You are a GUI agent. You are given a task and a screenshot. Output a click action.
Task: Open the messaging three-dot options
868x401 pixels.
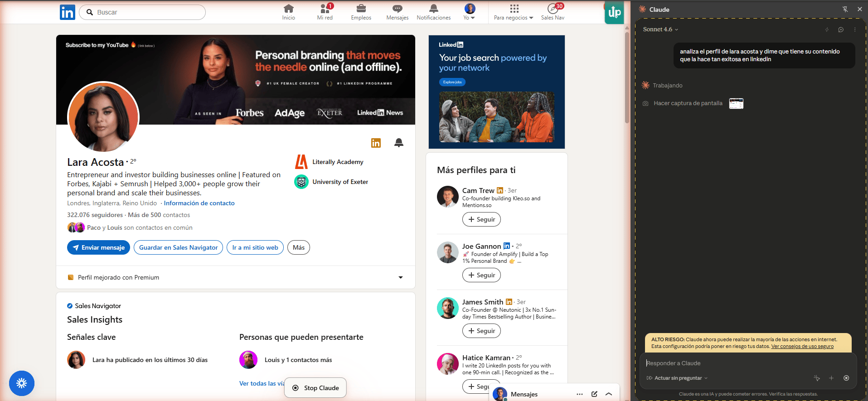580,394
